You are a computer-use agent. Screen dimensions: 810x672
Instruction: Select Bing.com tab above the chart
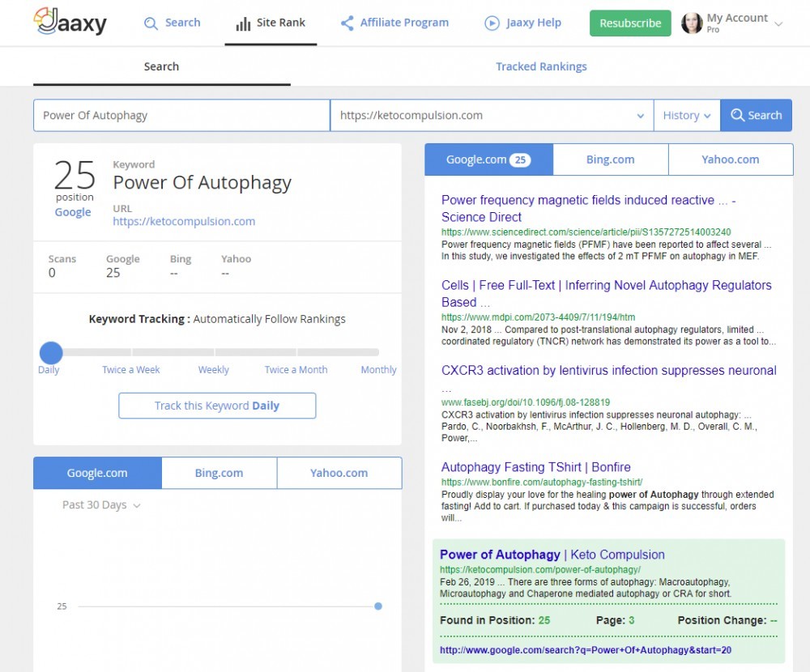coord(219,473)
